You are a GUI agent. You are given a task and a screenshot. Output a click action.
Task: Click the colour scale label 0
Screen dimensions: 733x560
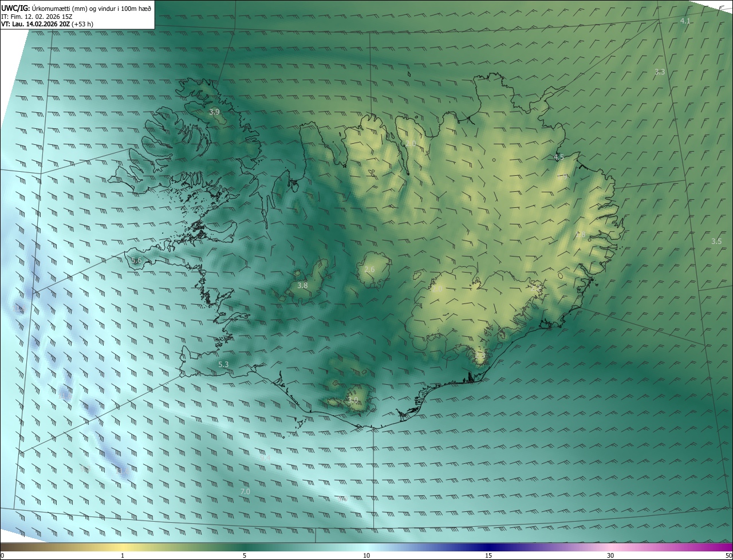point(2,555)
